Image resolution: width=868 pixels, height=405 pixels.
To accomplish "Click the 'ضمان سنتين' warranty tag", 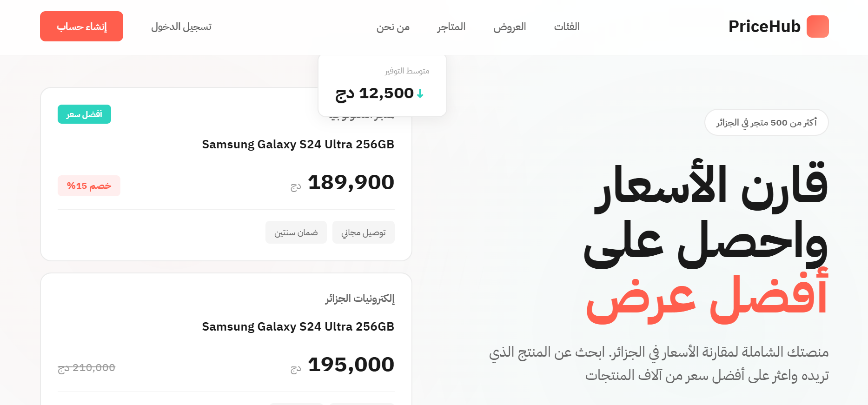I will click(296, 232).
